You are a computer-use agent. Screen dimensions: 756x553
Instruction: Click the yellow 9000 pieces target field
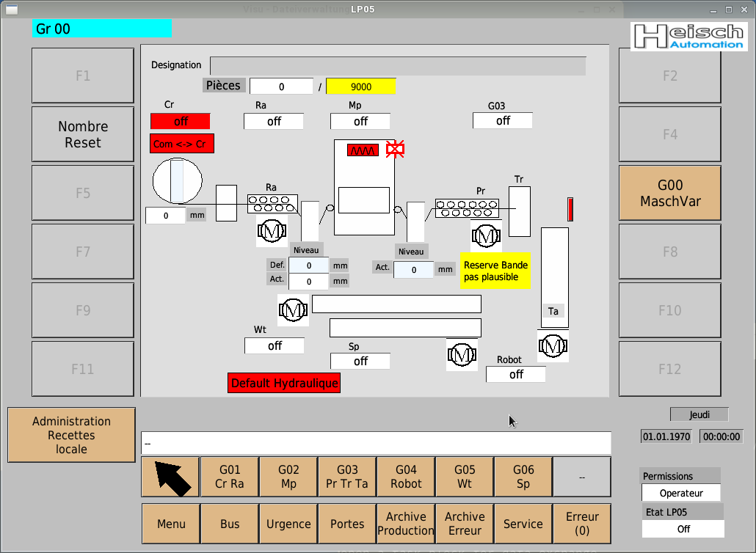pos(360,87)
